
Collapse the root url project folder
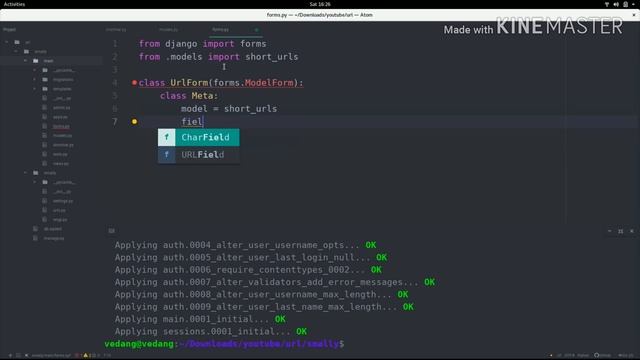click(x=7, y=42)
